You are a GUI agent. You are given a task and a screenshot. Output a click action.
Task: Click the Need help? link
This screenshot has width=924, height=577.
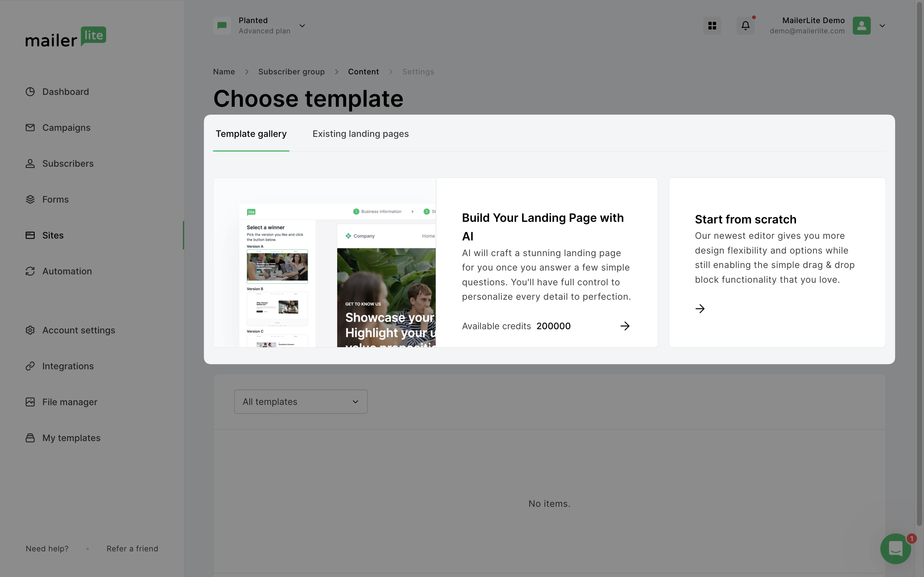click(x=47, y=548)
